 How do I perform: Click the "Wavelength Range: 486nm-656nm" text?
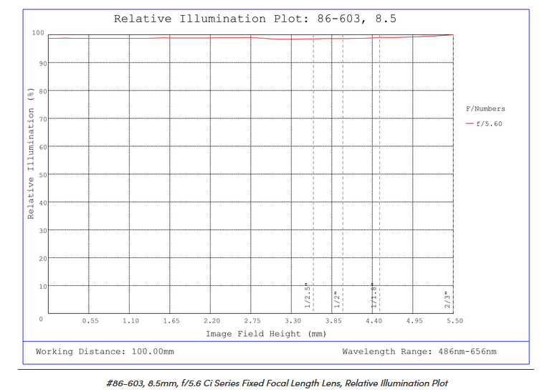click(x=419, y=351)
